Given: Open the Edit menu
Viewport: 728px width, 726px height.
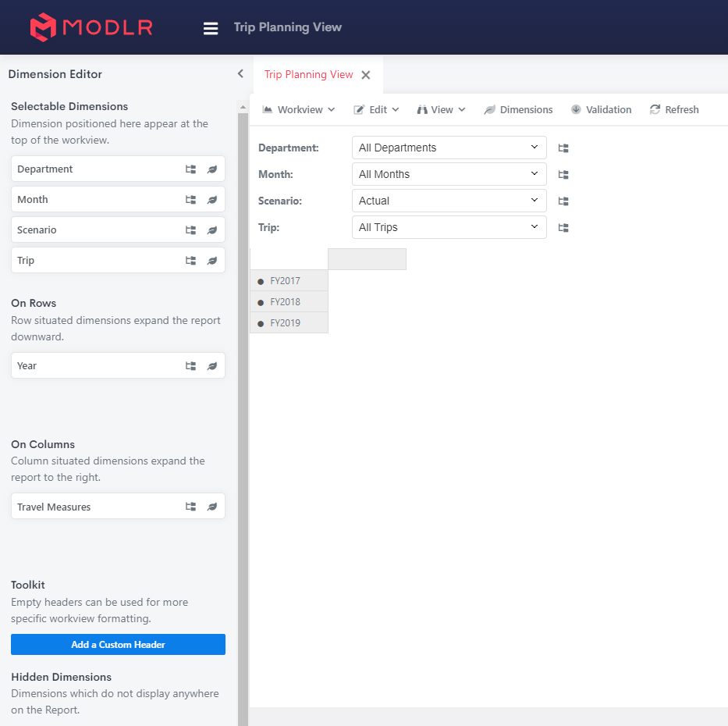Looking at the screenshot, I should coord(377,110).
